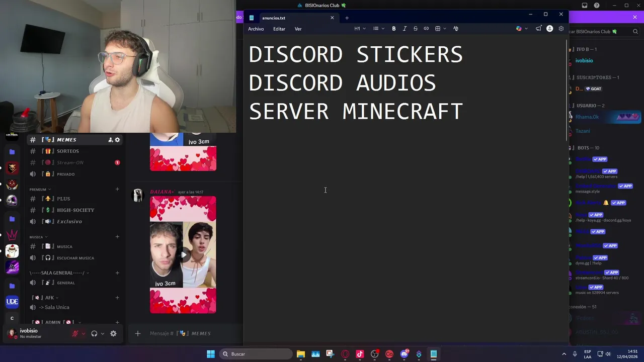Open the UDE server icon

pos(12,302)
